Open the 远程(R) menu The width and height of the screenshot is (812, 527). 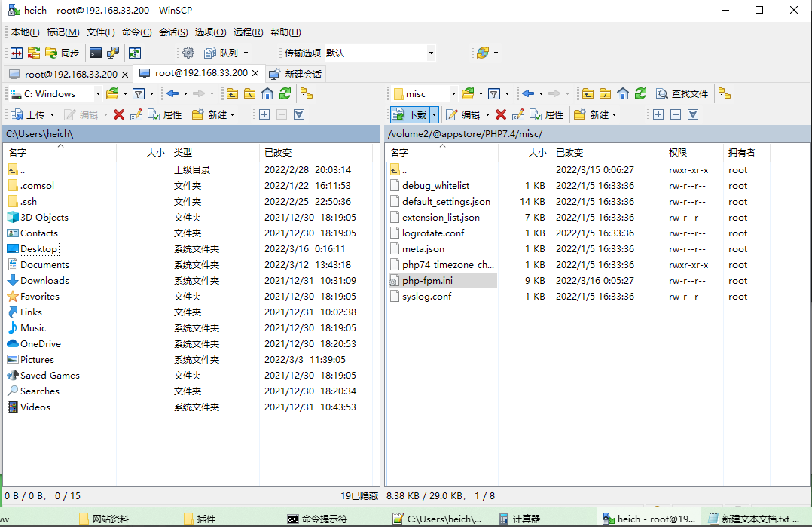point(248,32)
